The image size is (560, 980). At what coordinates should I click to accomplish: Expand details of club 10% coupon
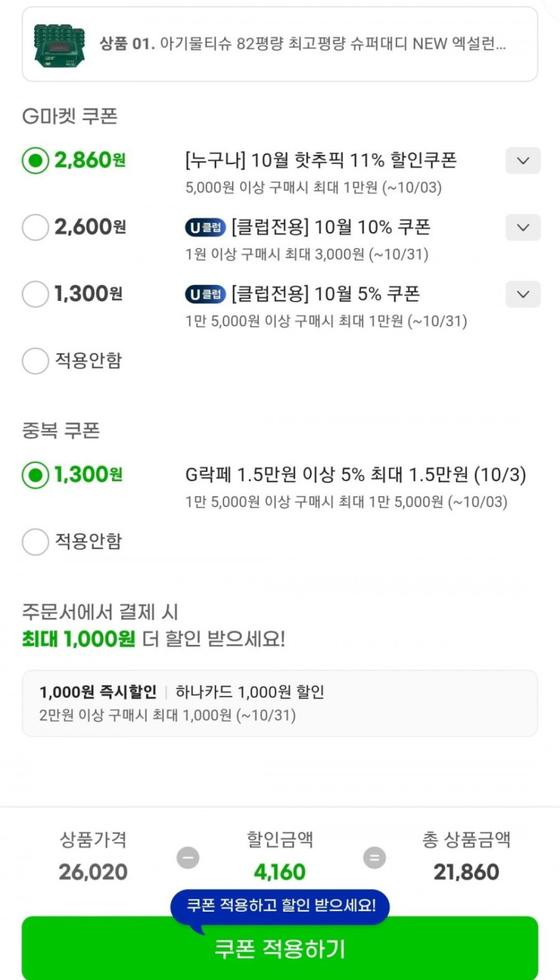(522, 228)
